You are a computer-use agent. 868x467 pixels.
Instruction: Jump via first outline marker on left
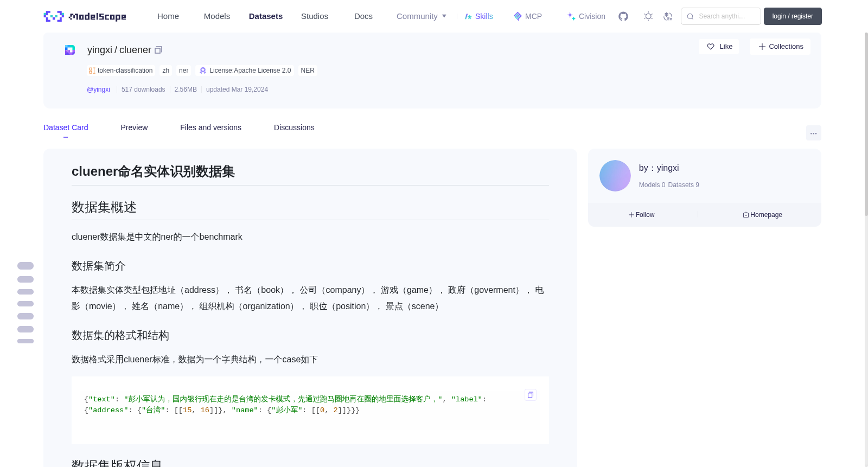[x=25, y=266]
